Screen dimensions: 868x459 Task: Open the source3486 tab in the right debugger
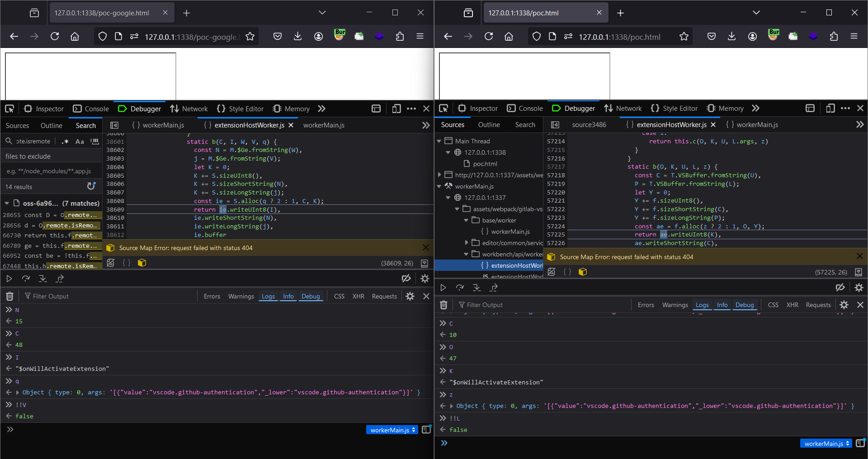[589, 125]
